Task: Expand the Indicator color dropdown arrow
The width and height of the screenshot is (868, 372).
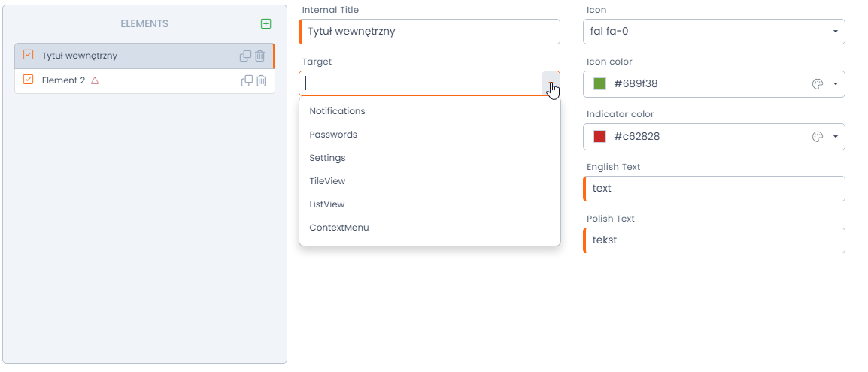Action: point(835,137)
